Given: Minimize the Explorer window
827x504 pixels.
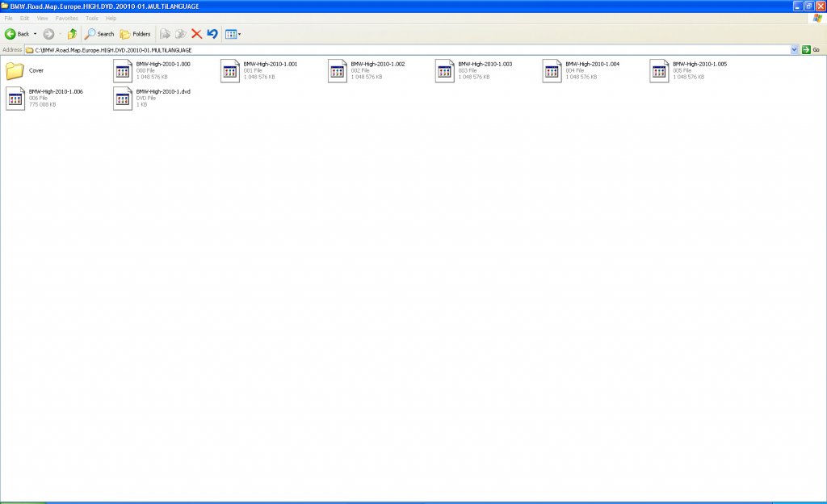Looking at the screenshot, I should 797,6.
